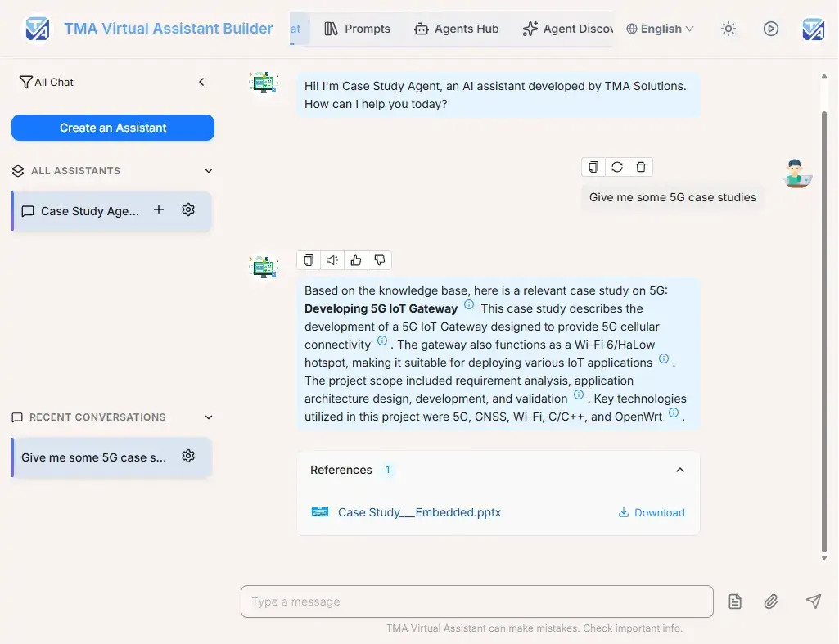Go to Agents Hub
The height and width of the screenshot is (644, 839).
[457, 28]
